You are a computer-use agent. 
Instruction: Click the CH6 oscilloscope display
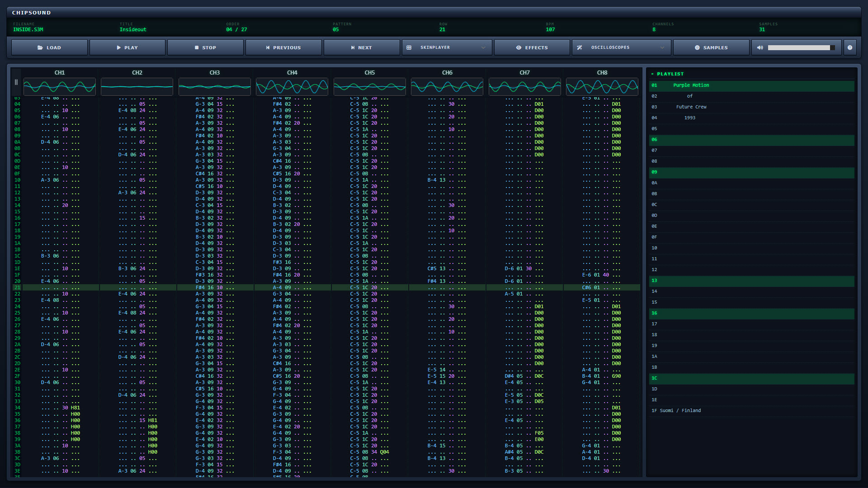tap(447, 86)
